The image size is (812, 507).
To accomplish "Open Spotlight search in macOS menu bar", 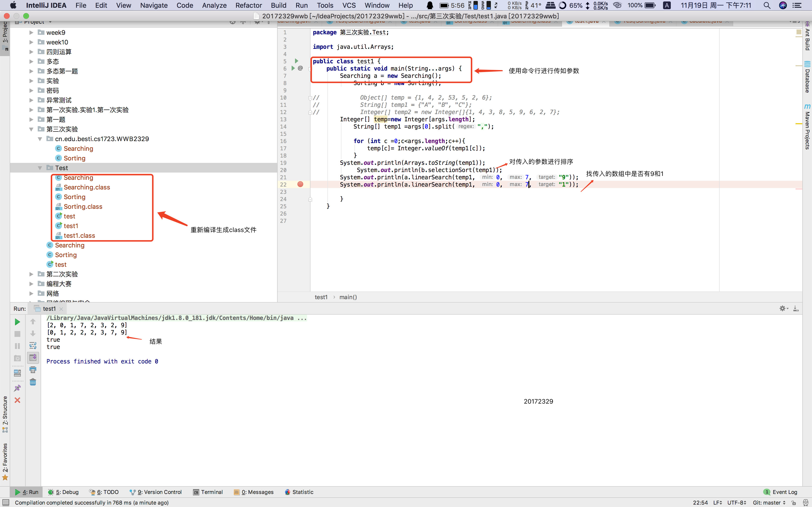I will tap(767, 5).
